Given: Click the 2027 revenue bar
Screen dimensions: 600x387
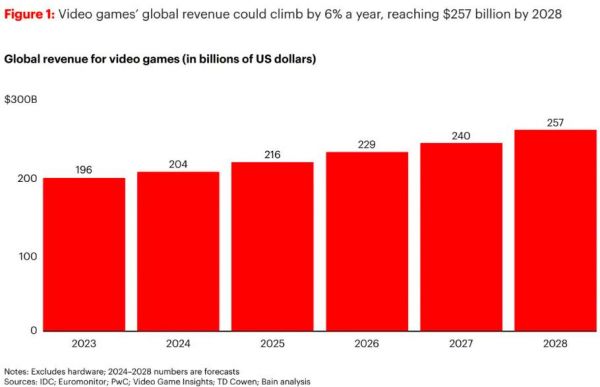Looking at the screenshot, I should (x=461, y=237).
